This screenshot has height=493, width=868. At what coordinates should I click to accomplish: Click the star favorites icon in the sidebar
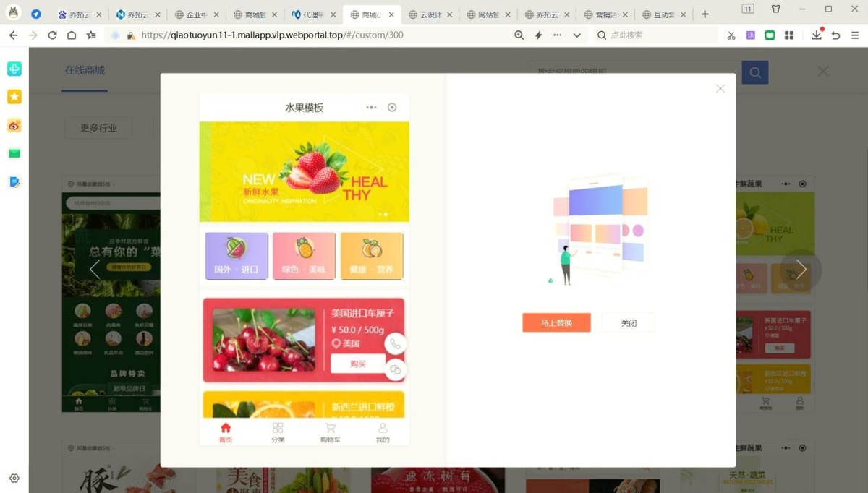pos(14,96)
